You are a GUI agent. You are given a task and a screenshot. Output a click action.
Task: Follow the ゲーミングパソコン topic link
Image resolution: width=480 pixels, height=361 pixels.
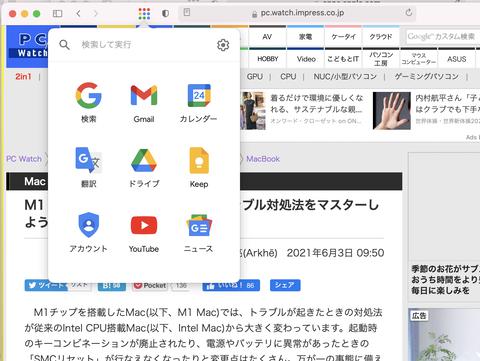[x=427, y=76]
